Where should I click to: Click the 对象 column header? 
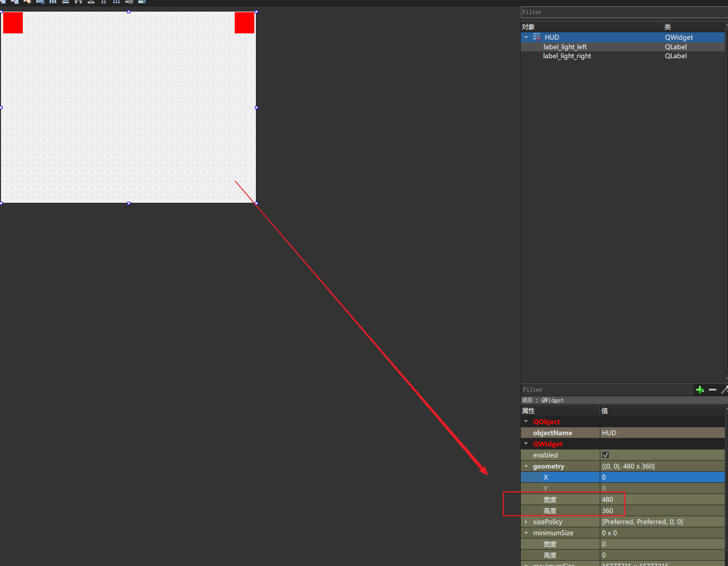click(591, 26)
